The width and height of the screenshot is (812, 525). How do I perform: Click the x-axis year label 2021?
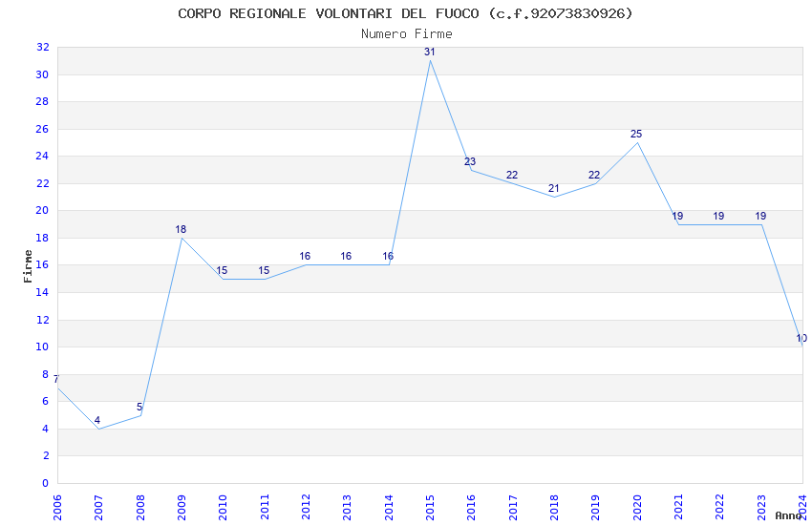pos(679,508)
